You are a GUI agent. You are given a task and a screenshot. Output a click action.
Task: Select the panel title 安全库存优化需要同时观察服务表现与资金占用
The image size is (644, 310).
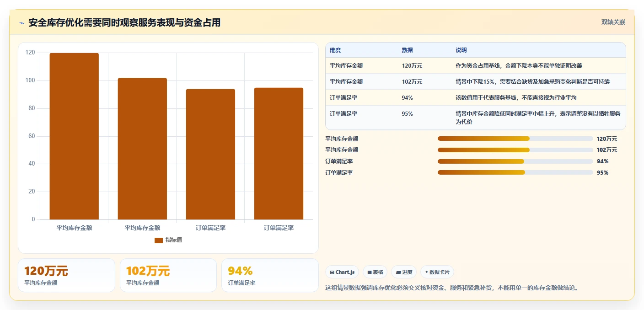click(x=124, y=23)
